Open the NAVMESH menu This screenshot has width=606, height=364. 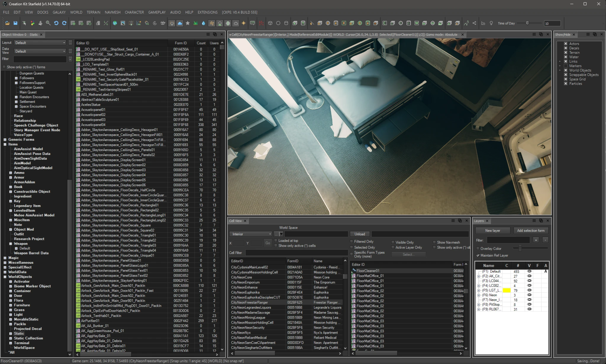click(112, 12)
